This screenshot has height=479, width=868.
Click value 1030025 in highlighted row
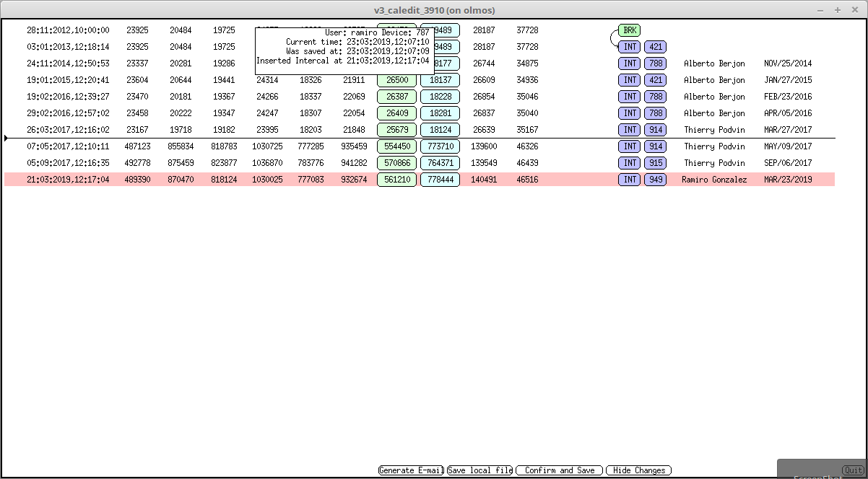pos(267,180)
